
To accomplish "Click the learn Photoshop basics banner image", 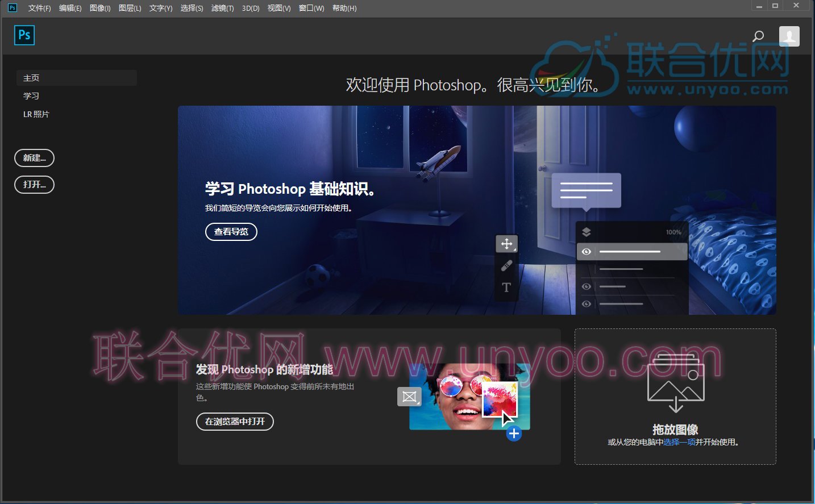I will [x=477, y=210].
